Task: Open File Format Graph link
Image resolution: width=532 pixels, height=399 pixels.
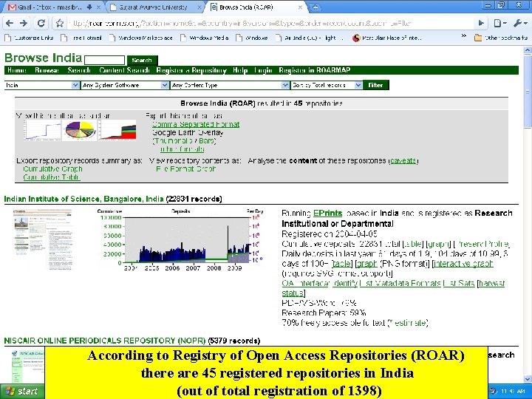Action: 185,168
